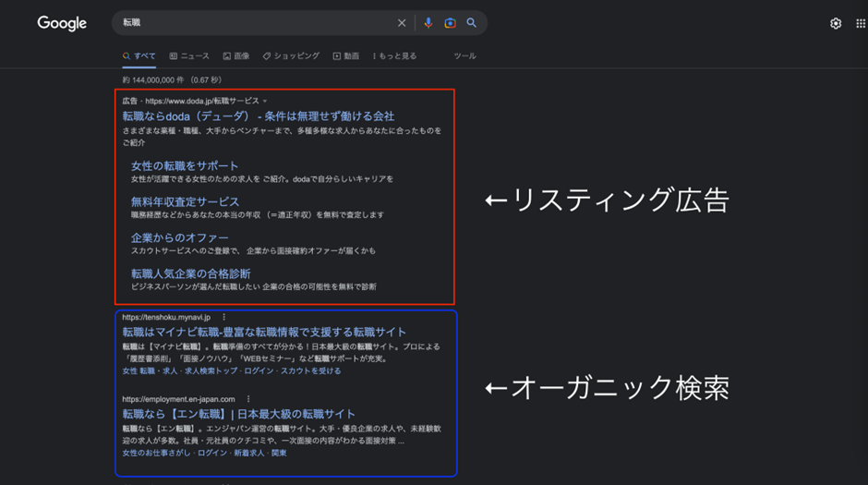Open the Google apps grid icon
This screenshot has width=868, height=485.
pos(861,23)
